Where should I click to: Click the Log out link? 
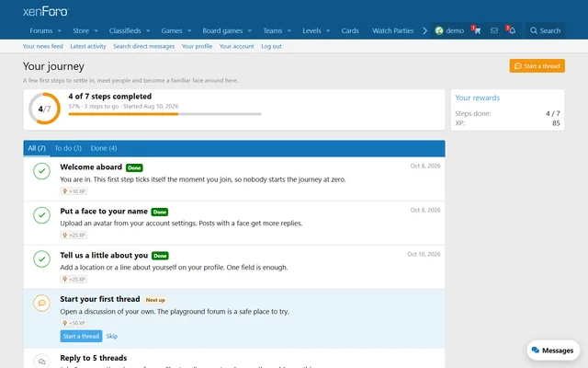[x=272, y=46]
